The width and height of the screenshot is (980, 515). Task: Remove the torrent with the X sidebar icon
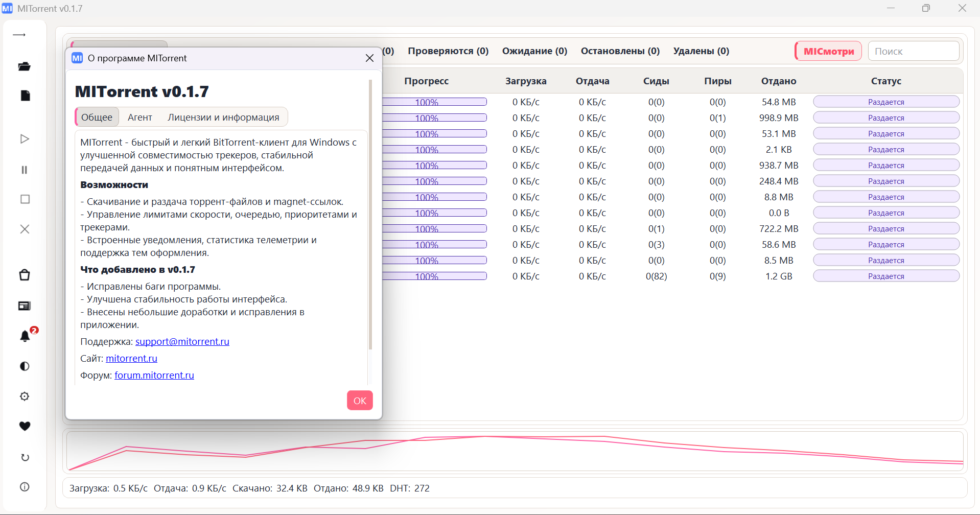click(25, 229)
